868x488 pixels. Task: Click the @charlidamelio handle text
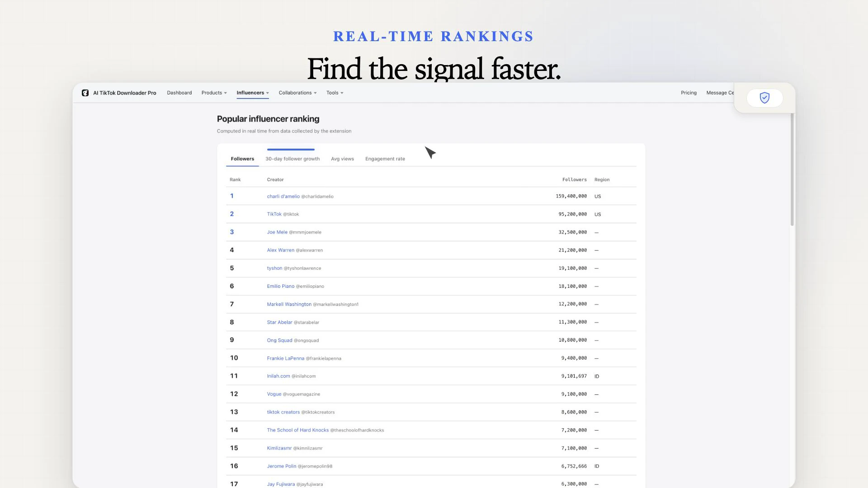317,197
